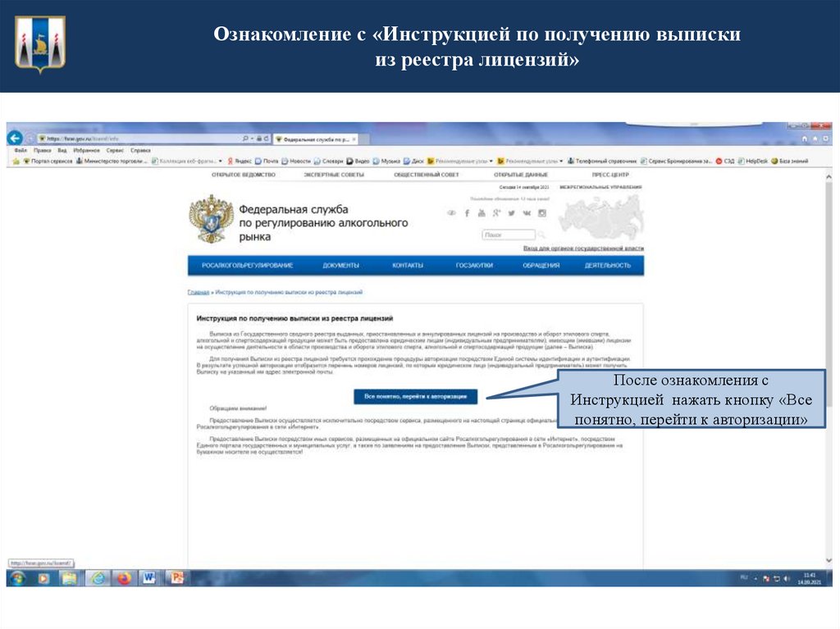This screenshot has height=629, width=840.
Task: Click the VKontakte social icon
Action: click(527, 213)
